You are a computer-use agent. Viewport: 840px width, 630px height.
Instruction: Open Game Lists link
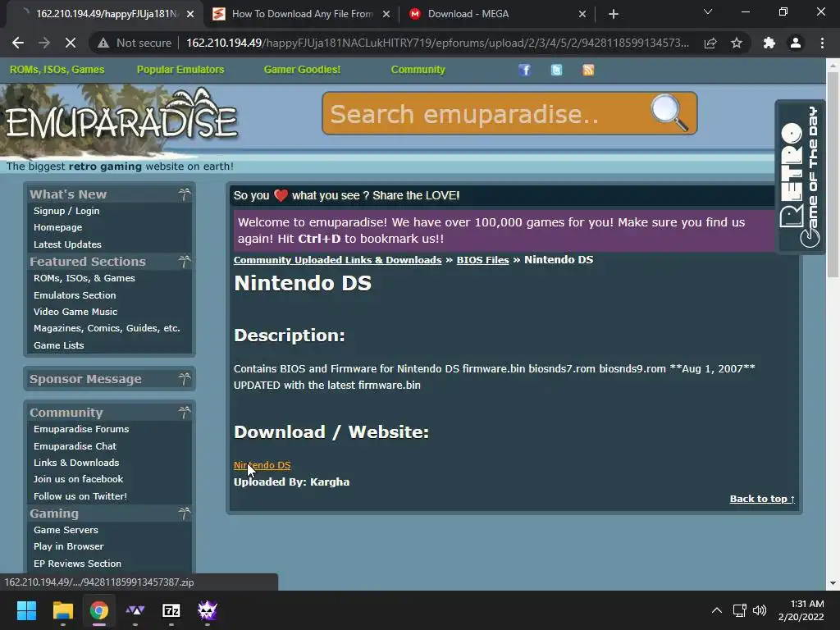click(59, 345)
